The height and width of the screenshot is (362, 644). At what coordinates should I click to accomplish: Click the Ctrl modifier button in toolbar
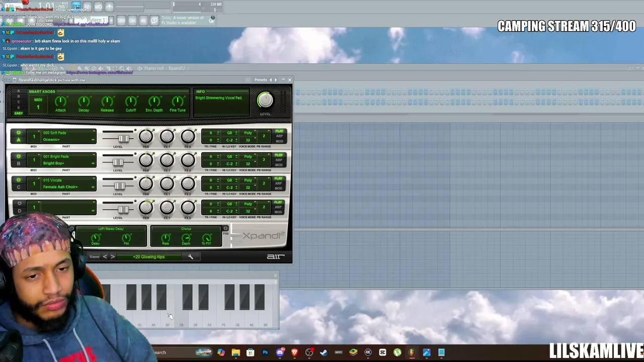132,21
